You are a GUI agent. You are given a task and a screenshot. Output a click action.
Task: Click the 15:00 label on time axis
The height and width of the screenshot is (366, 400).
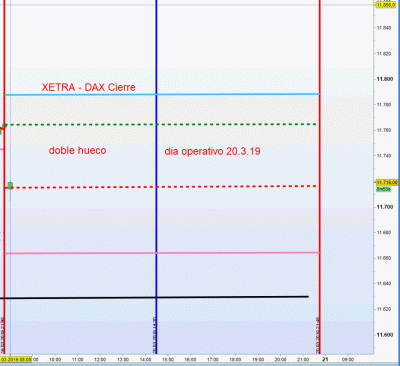point(168,360)
